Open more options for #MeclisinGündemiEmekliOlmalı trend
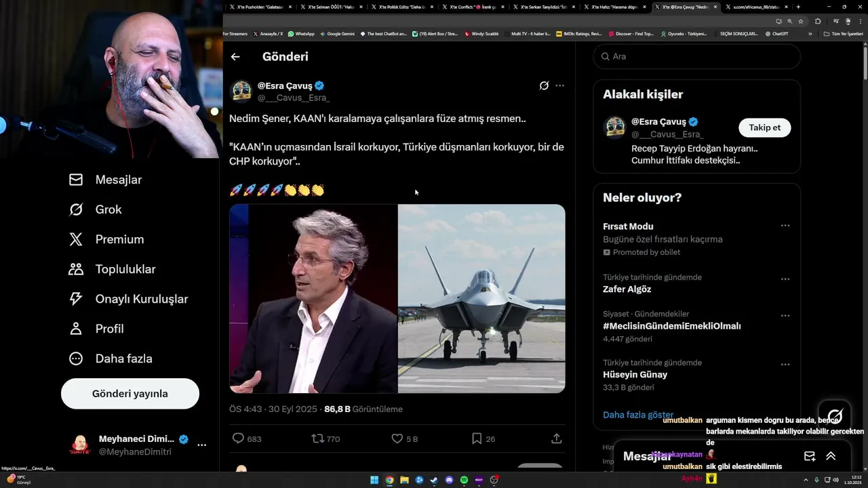Viewport: 868px width, 488px height. tap(785, 315)
